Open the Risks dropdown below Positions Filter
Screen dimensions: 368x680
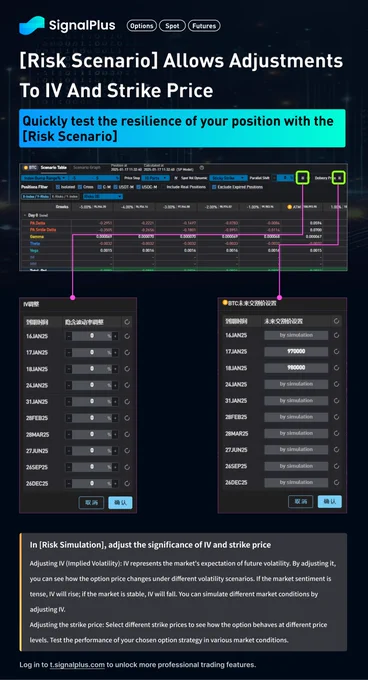pyautogui.click(x=103, y=196)
